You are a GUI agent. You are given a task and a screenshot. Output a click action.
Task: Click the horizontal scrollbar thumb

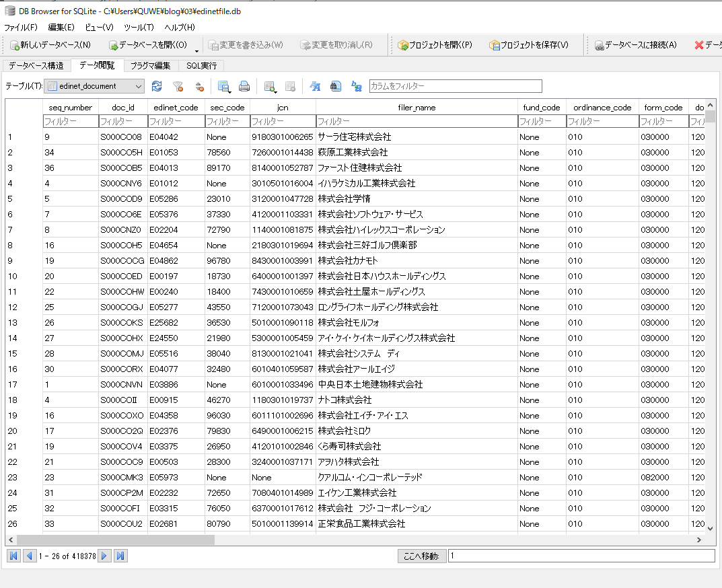[x=116, y=540]
